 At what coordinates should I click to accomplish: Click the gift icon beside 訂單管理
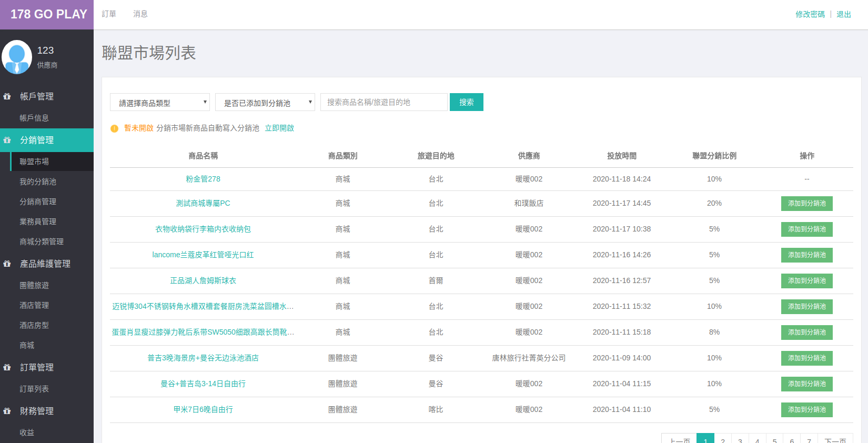[7, 367]
